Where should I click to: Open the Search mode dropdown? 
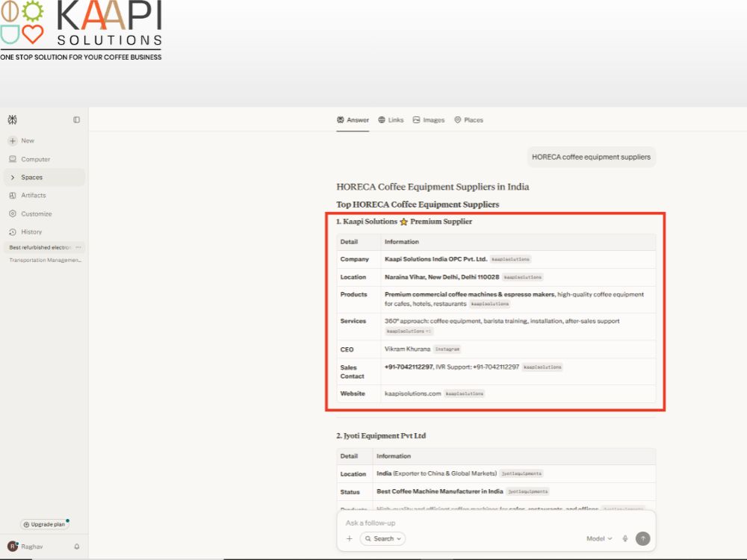click(383, 538)
